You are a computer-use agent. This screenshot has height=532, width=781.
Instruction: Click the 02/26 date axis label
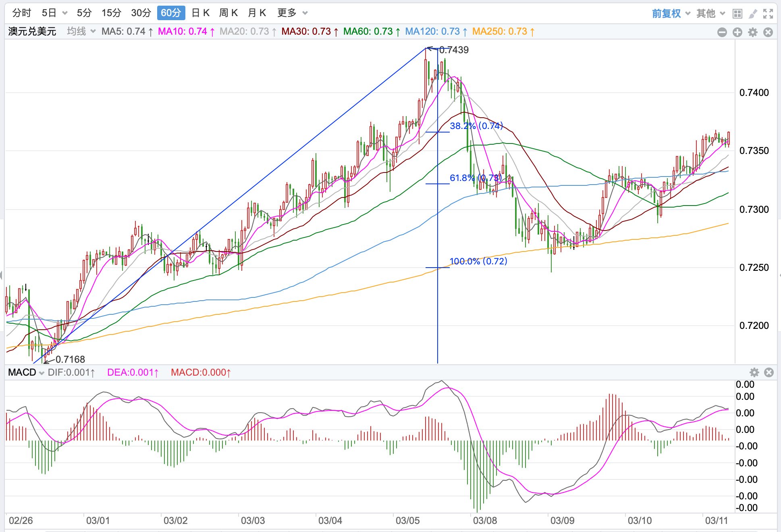point(21,520)
